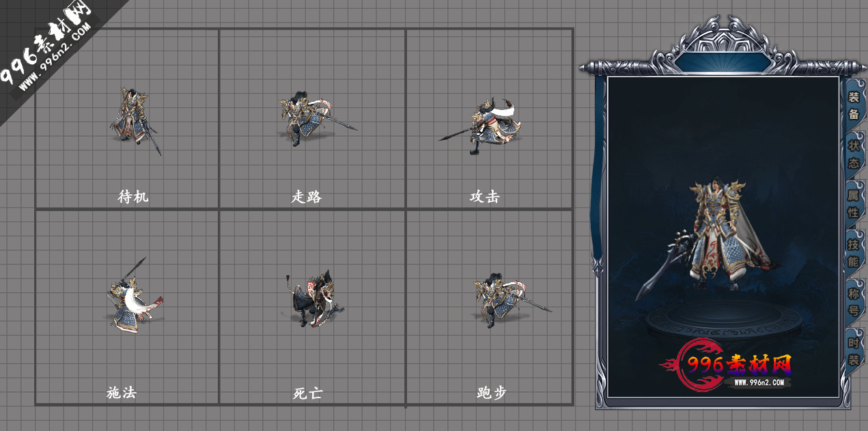Switch to the 称号 title tab
868x431 pixels.
[854, 302]
